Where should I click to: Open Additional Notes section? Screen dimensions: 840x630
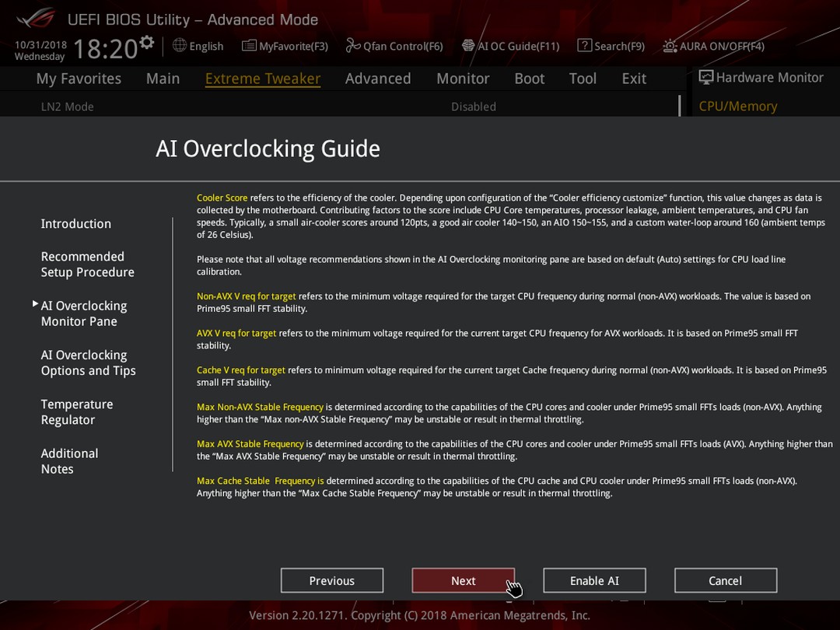(x=69, y=461)
